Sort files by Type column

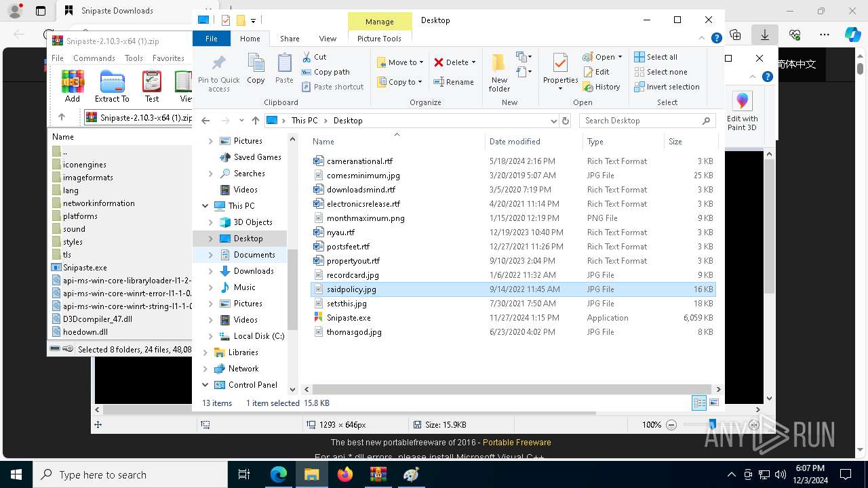(x=623, y=142)
